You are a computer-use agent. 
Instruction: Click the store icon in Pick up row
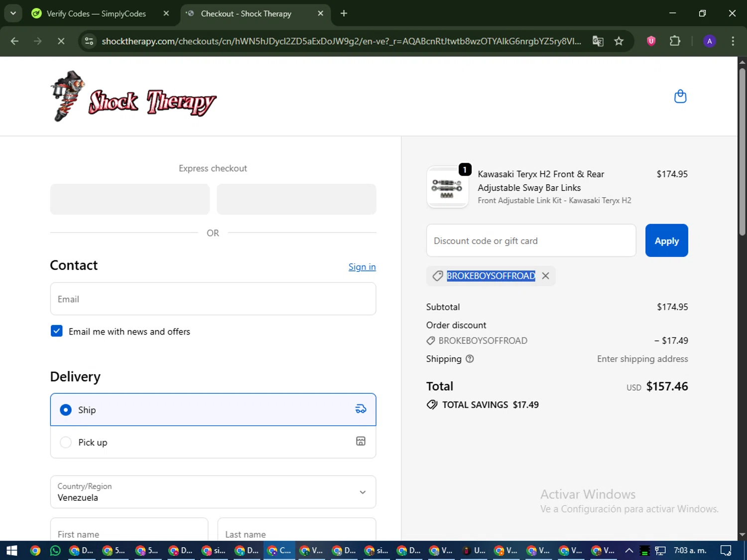click(x=361, y=441)
